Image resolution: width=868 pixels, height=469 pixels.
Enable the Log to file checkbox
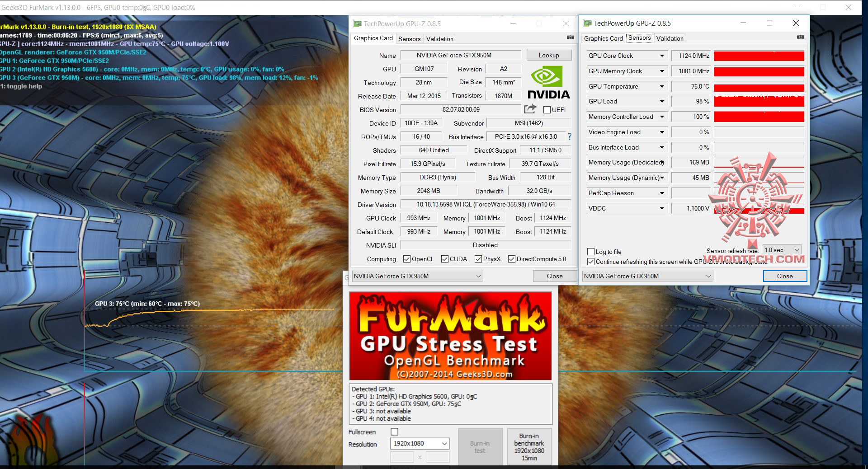click(x=591, y=252)
